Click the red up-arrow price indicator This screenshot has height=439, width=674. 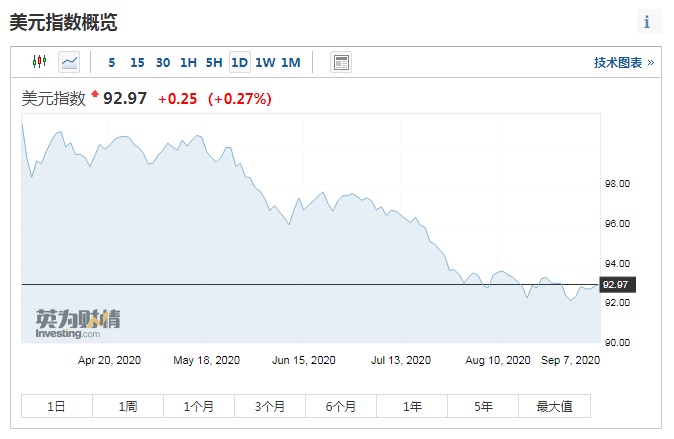(x=95, y=95)
